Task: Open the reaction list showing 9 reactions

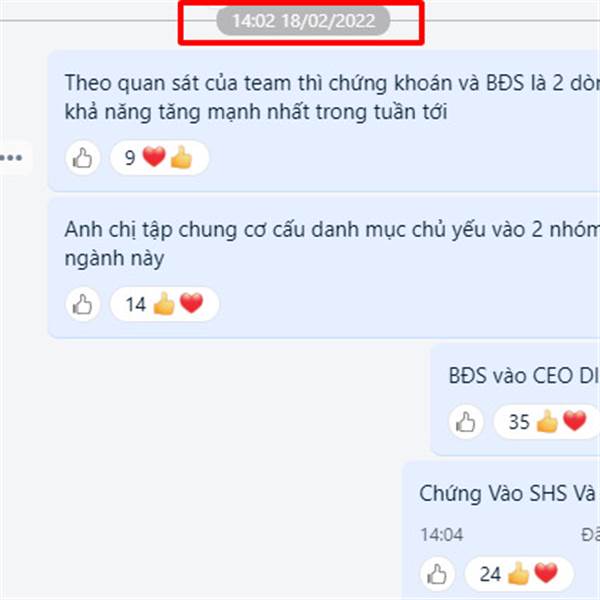Action: pyautogui.click(x=160, y=158)
